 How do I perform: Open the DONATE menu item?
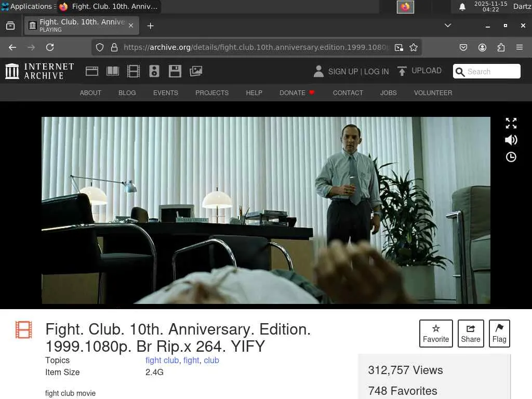point(297,92)
